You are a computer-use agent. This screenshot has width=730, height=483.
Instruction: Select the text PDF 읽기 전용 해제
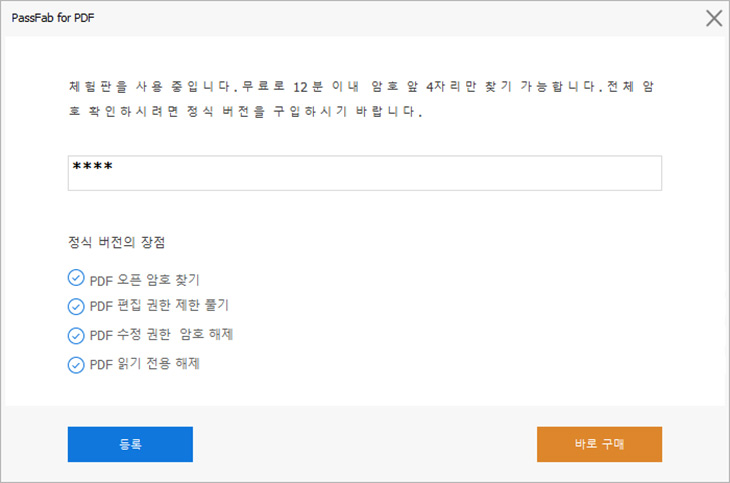(144, 364)
